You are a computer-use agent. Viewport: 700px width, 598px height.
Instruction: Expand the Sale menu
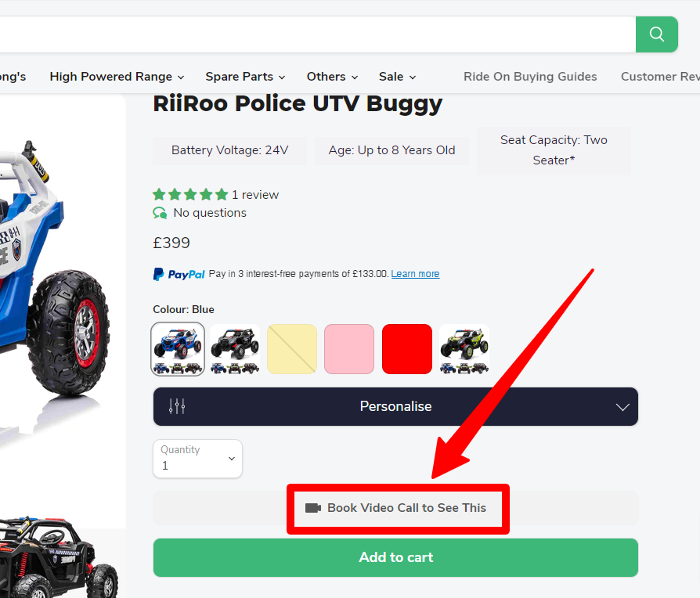point(397,77)
